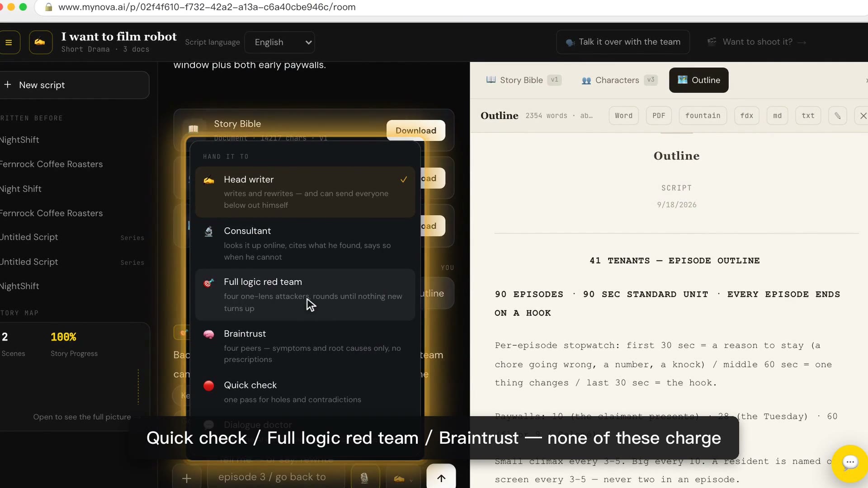
Task: Select the Braintrust option
Action: [x=305, y=346]
